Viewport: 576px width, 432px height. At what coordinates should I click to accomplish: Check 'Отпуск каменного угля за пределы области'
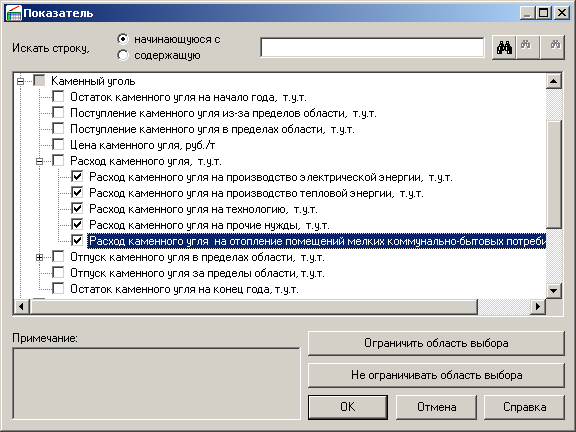58,273
